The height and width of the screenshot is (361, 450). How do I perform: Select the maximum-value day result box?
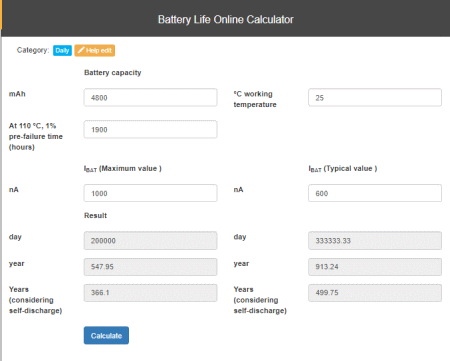[x=150, y=240]
